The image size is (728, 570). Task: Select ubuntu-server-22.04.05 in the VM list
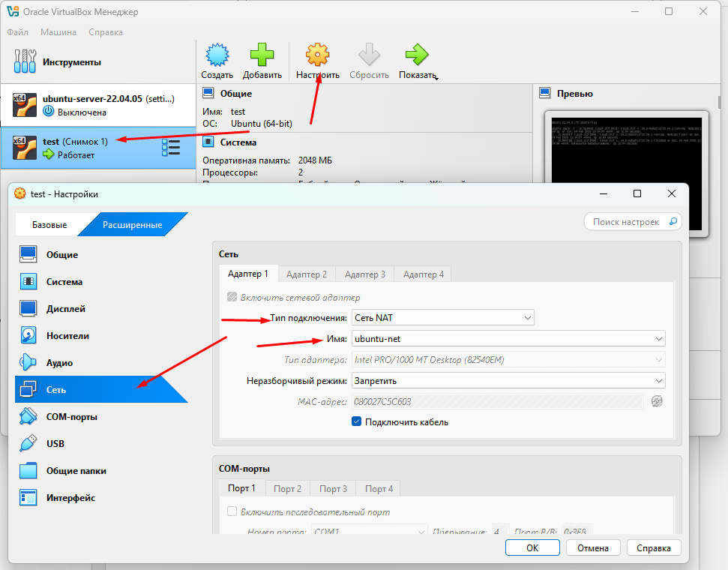coord(98,105)
